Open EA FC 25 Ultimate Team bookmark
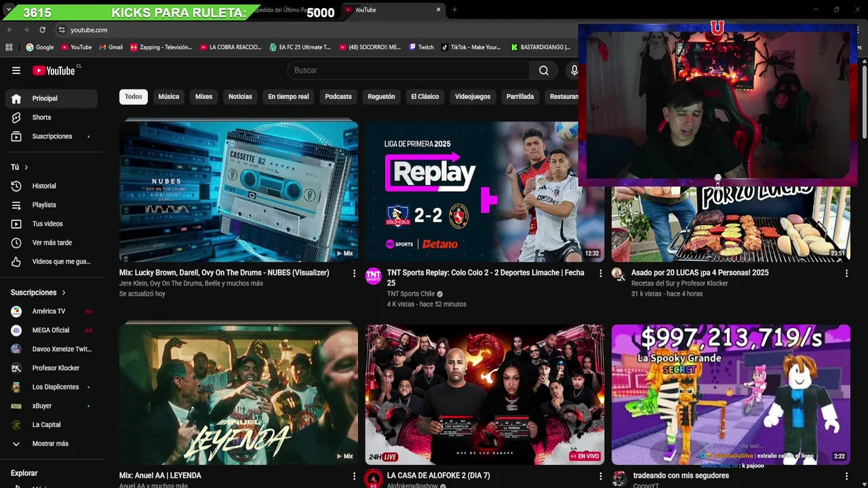This screenshot has height=488, width=868. pyautogui.click(x=300, y=47)
